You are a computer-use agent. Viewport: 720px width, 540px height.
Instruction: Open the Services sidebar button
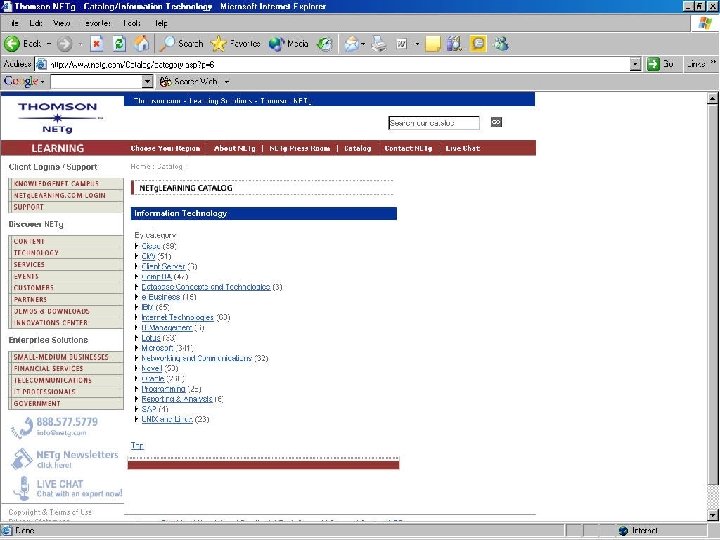(x=66, y=264)
